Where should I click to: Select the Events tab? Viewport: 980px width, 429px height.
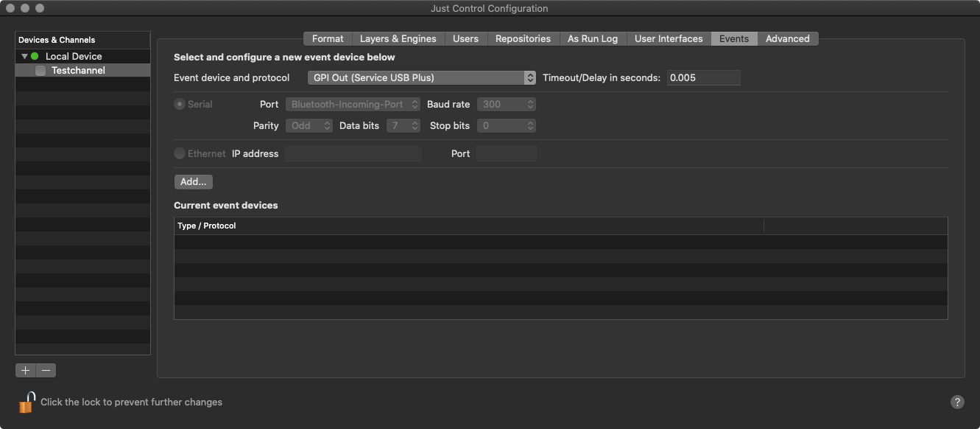point(734,38)
